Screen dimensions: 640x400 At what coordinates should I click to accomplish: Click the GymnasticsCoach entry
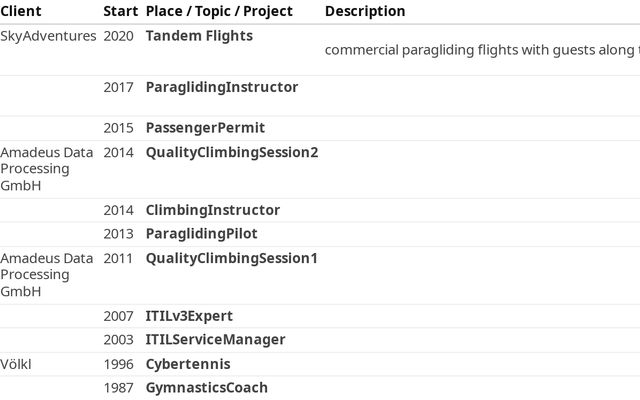[x=206, y=387]
